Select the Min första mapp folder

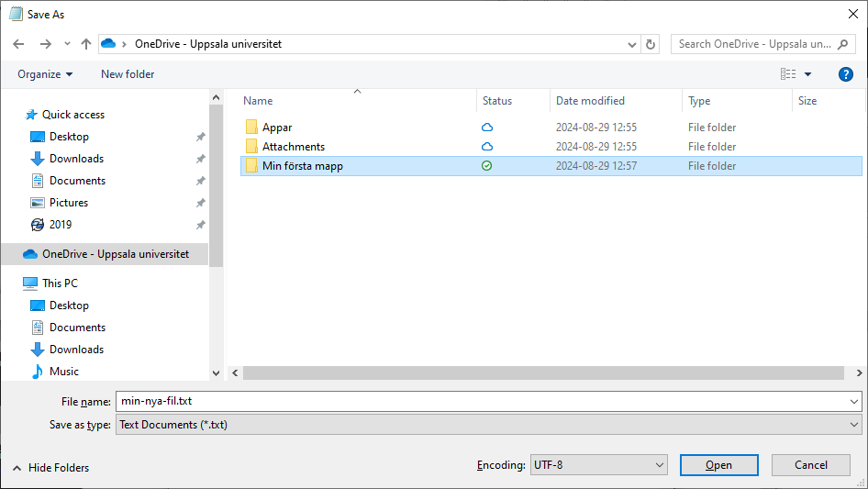(x=551, y=166)
